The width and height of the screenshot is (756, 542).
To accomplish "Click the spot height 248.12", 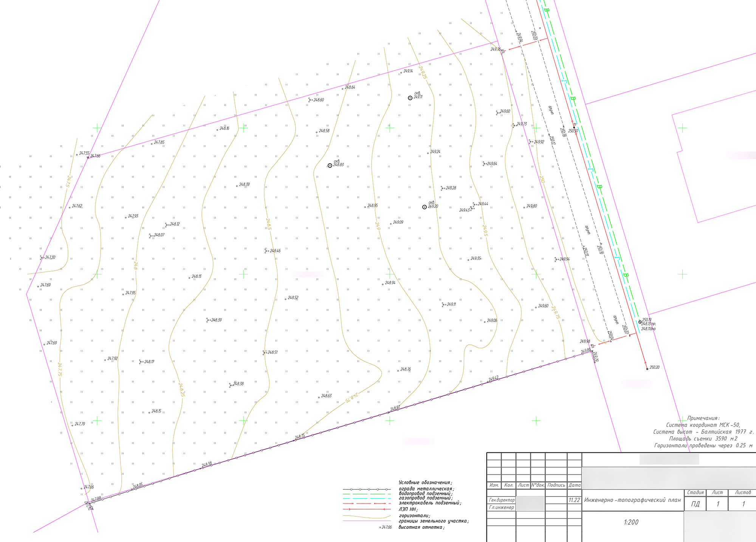I will pyautogui.click(x=175, y=224).
